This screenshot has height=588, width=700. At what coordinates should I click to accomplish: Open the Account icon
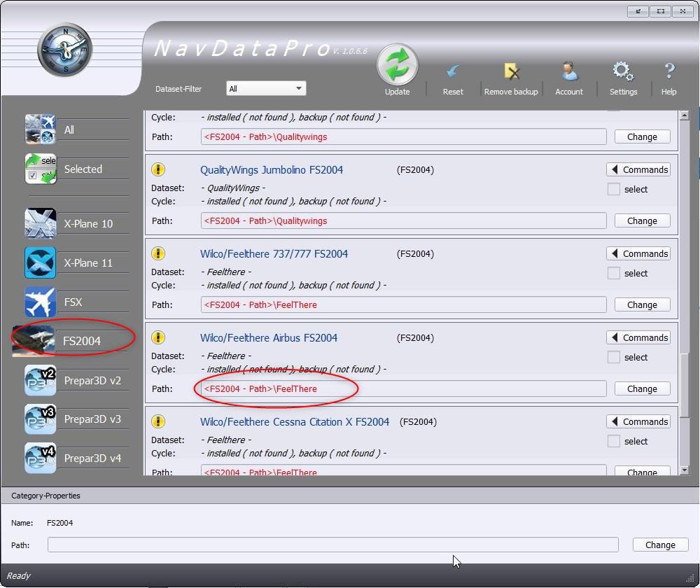568,72
